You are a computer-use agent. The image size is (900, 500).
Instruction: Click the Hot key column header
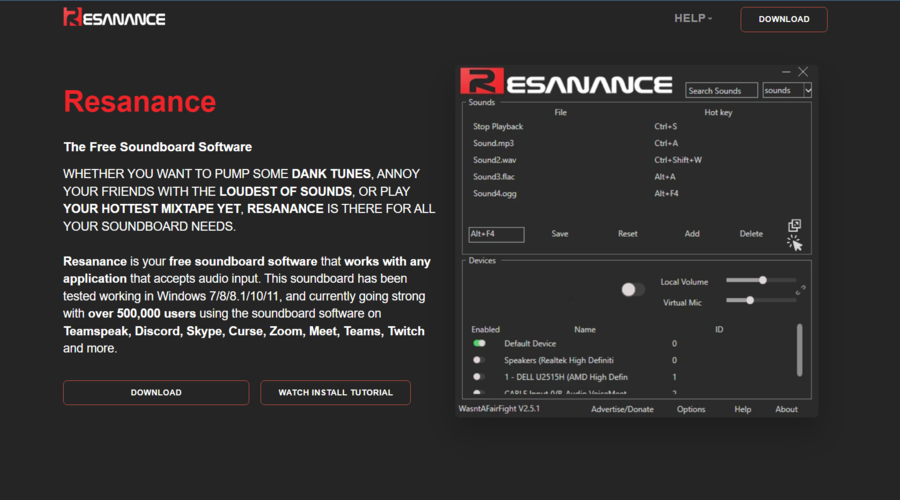pyautogui.click(x=718, y=113)
